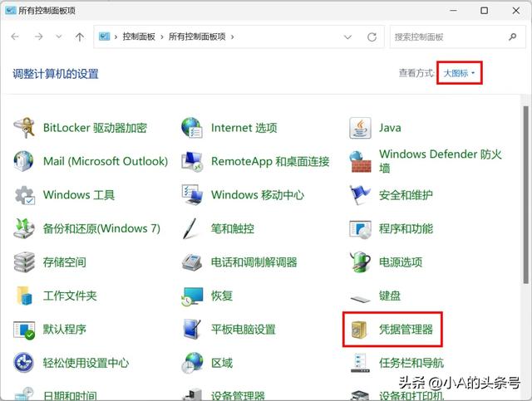Open the 默认程序 icon
The width and height of the screenshot is (532, 401).
[24, 330]
